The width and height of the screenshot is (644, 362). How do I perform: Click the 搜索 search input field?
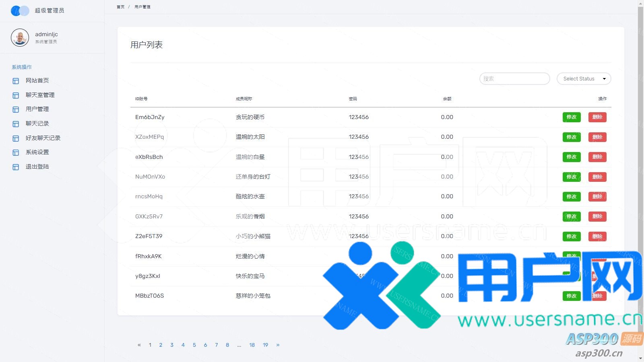pos(514,79)
